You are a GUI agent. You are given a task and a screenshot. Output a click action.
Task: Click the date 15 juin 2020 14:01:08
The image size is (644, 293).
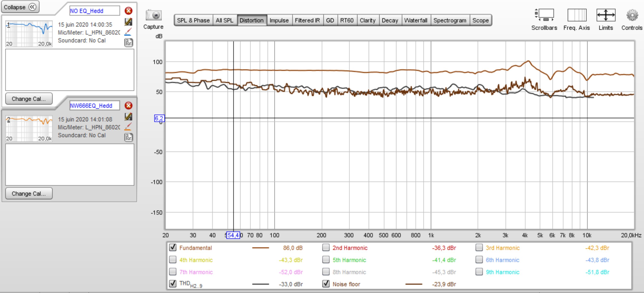point(85,119)
